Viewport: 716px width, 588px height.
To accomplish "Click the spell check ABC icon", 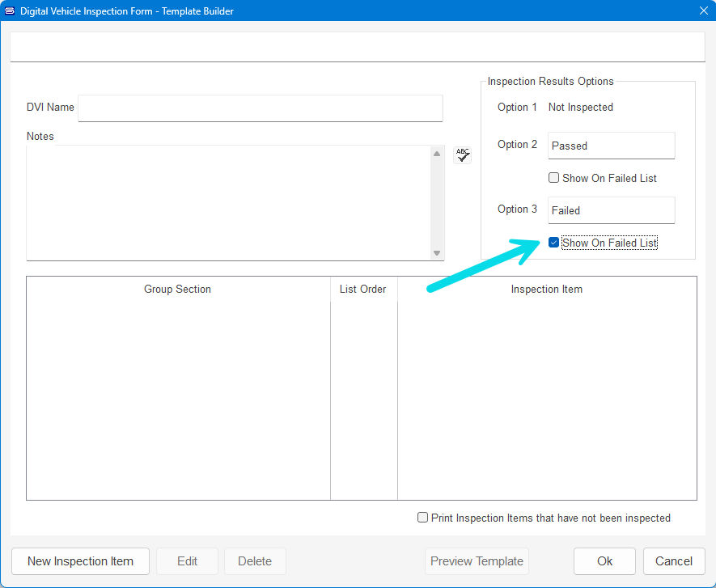I will click(x=462, y=155).
